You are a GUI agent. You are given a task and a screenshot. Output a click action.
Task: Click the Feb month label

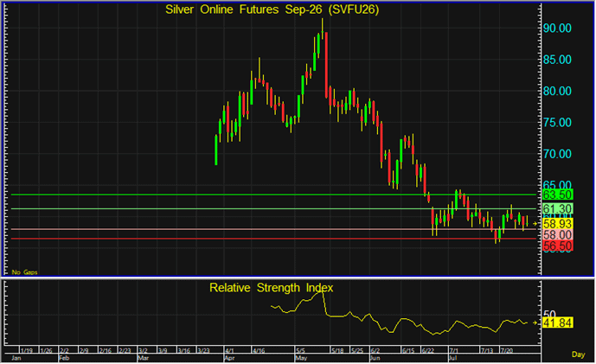[x=64, y=358]
